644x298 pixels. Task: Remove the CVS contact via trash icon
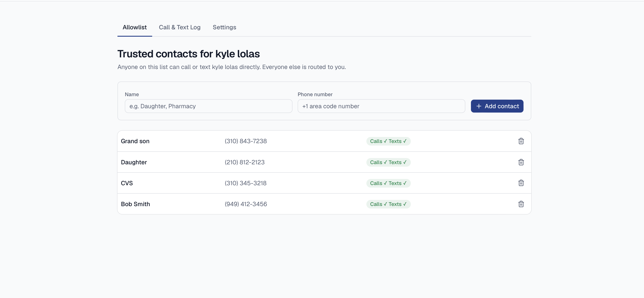click(521, 183)
